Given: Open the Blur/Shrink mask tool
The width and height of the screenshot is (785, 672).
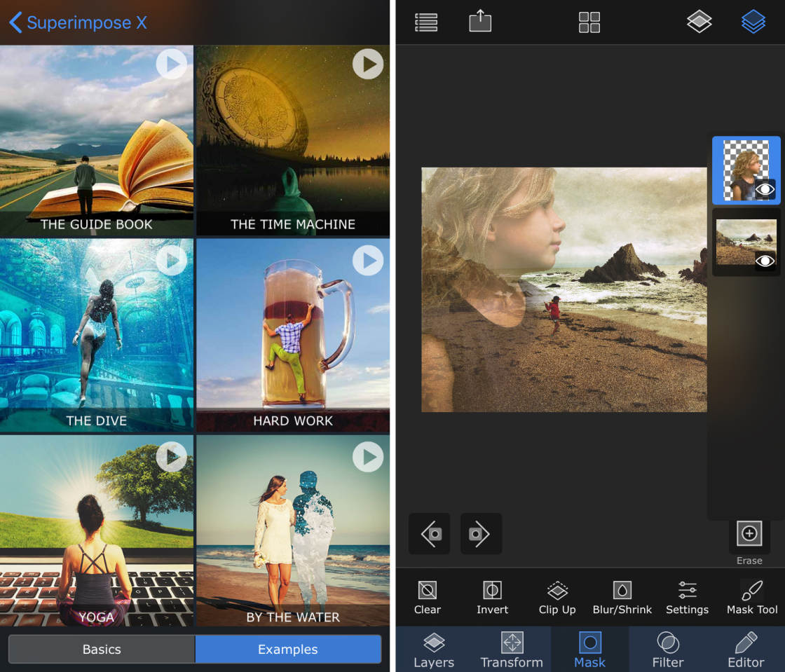Looking at the screenshot, I should [622, 596].
